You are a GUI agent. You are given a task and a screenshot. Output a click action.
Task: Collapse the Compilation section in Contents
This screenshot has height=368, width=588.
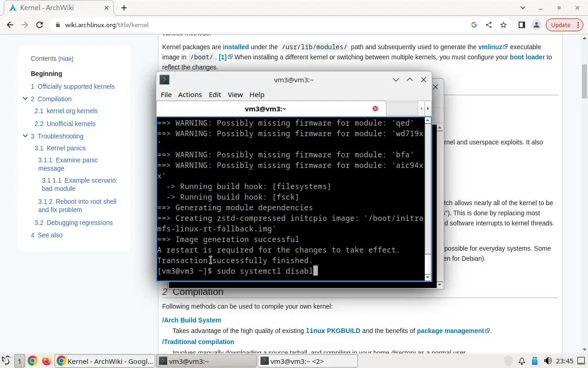(25, 98)
